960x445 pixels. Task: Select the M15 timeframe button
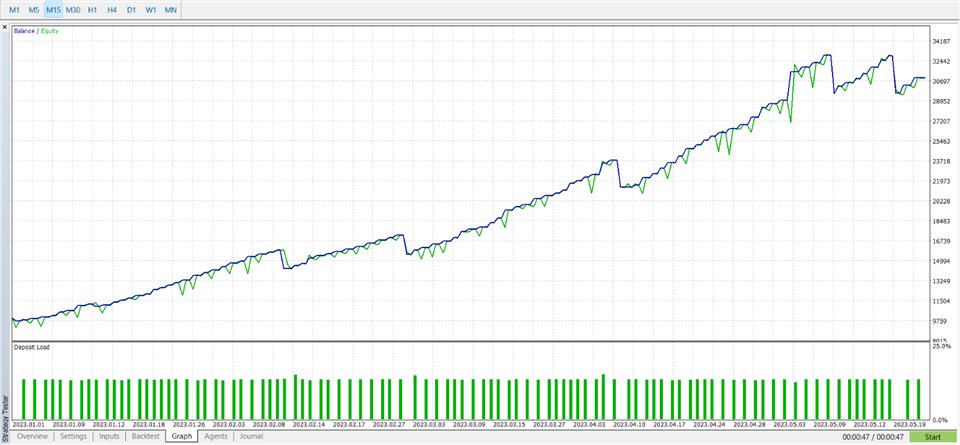pyautogui.click(x=53, y=10)
